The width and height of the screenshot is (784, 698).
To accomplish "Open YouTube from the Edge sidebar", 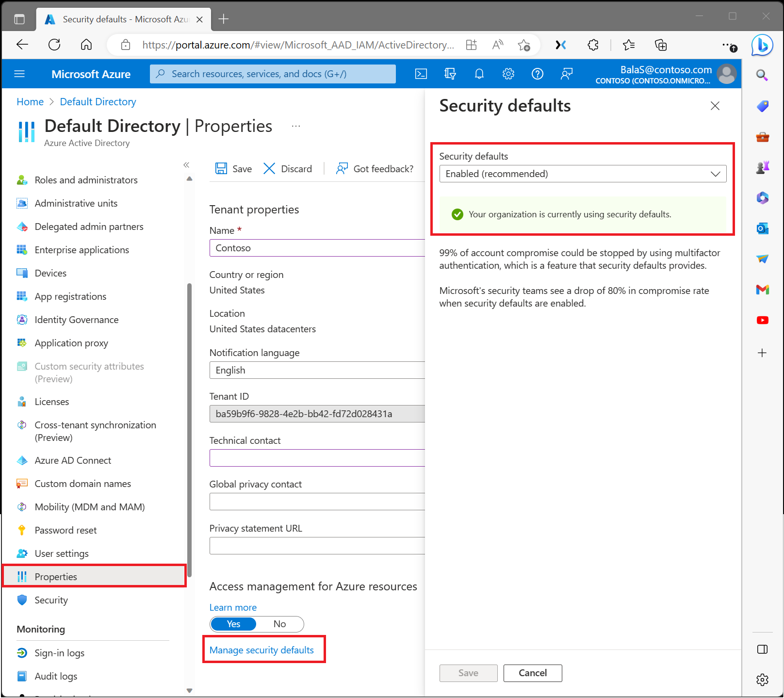I will (762, 320).
